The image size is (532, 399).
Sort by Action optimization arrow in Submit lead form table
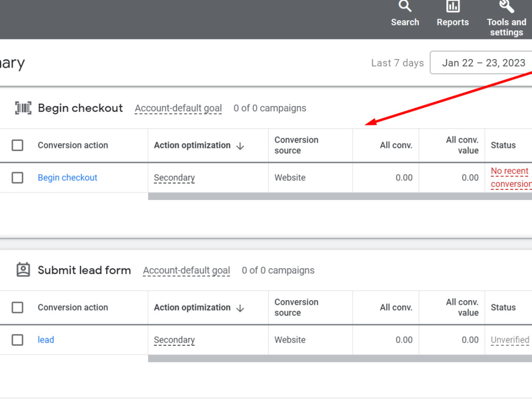(x=240, y=308)
